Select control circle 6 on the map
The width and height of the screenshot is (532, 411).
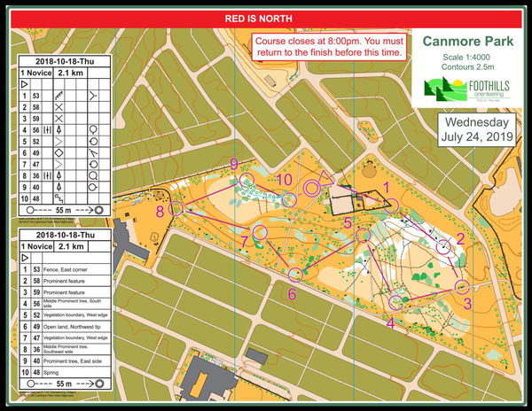click(x=295, y=275)
